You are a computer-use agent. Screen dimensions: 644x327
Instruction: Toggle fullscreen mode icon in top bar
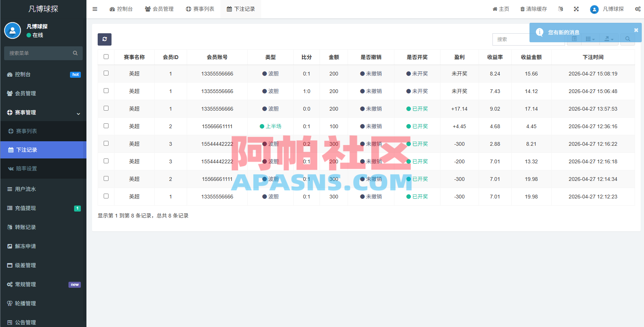click(x=576, y=9)
